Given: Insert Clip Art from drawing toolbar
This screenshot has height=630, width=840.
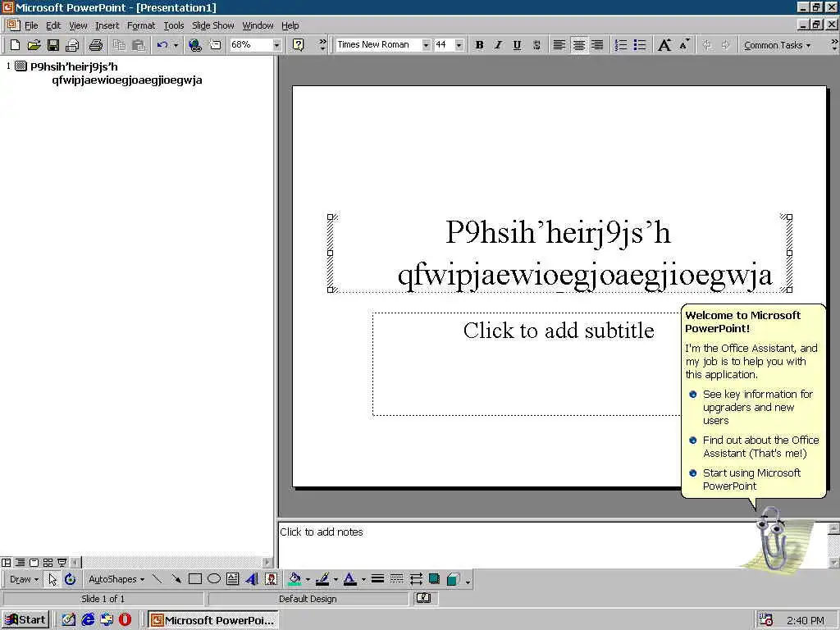Looking at the screenshot, I should tap(271, 579).
